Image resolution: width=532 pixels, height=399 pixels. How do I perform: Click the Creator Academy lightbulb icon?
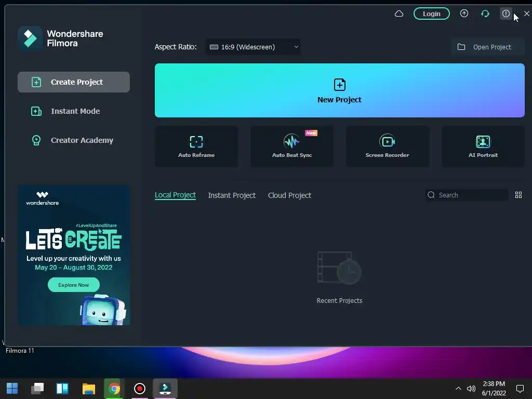click(36, 140)
